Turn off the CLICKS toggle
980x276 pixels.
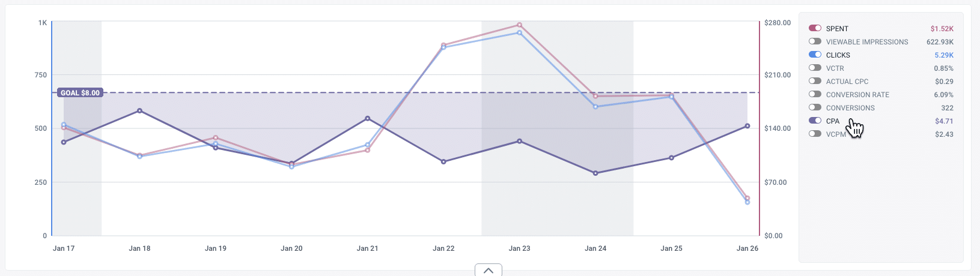(815, 55)
